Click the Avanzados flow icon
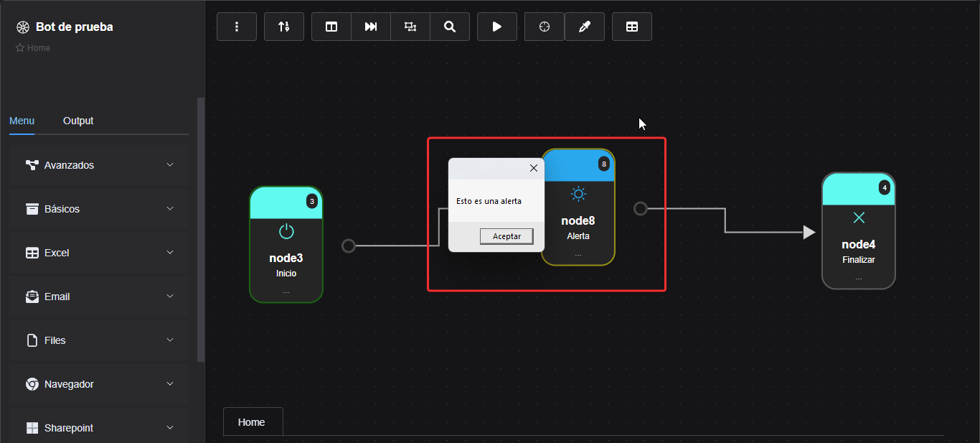 tap(32, 165)
